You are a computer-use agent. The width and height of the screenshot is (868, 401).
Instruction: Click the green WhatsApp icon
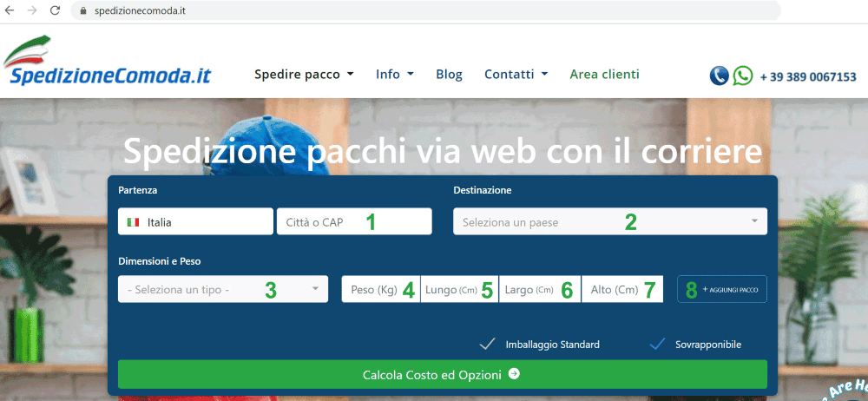743,76
